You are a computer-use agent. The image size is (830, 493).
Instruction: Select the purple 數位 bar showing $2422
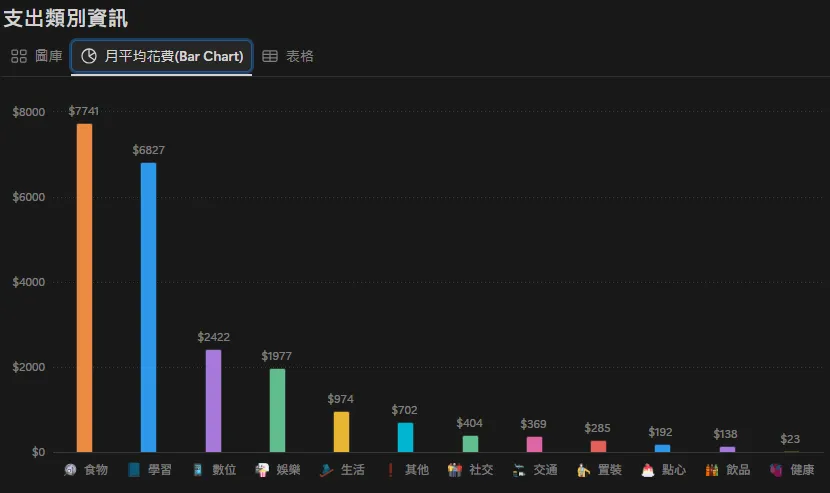213,401
